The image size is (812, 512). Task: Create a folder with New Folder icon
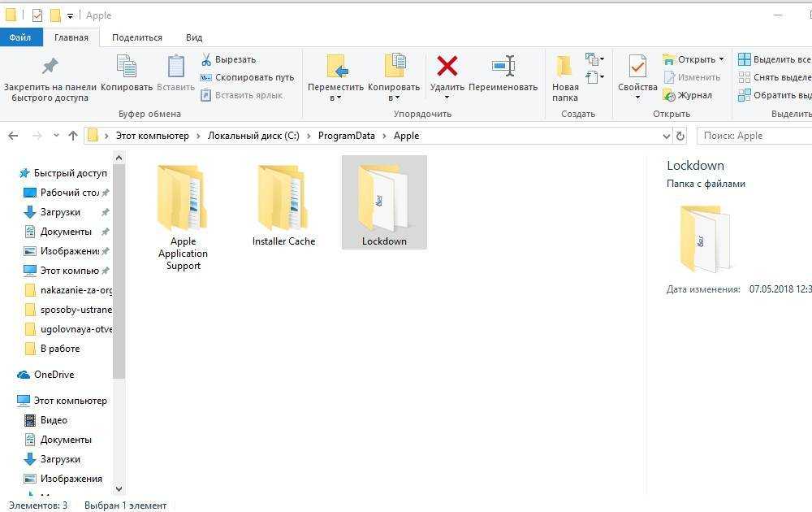tap(565, 66)
